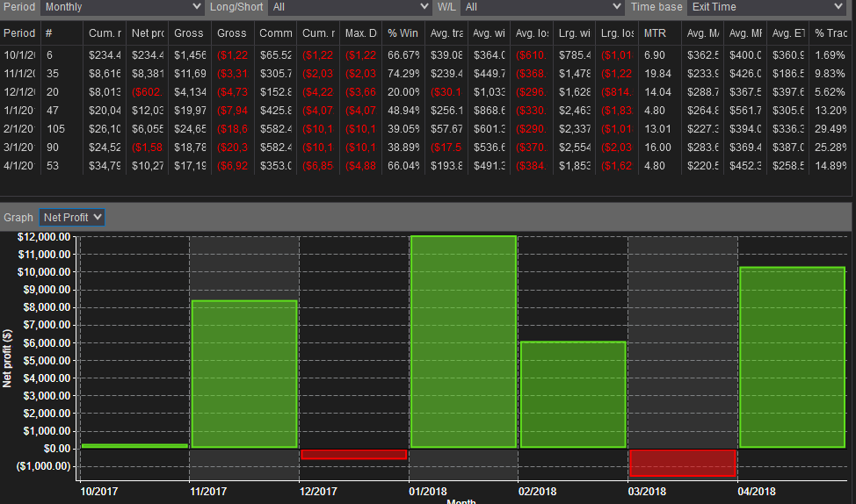Click the $57.67 average trade cell
This screenshot has height=504, width=856.
[446, 129]
